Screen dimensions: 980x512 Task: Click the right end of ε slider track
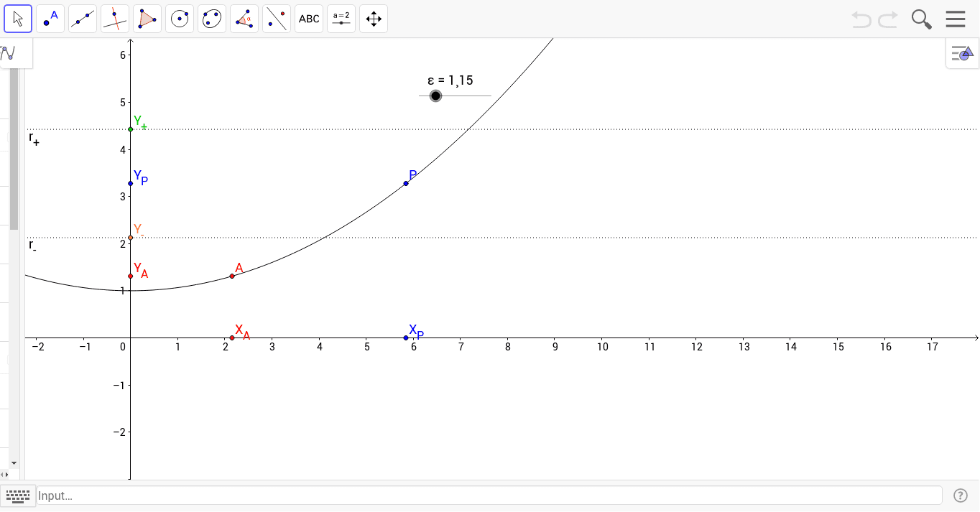pyautogui.click(x=489, y=96)
